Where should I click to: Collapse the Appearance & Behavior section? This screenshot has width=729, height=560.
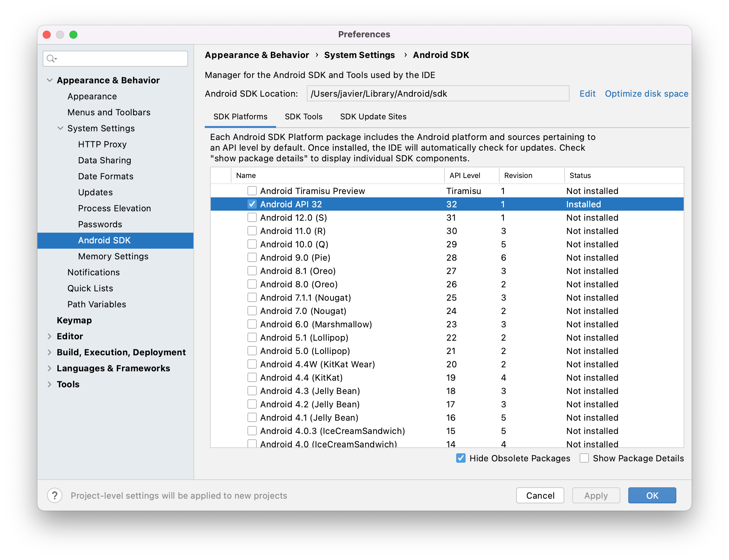tap(50, 80)
